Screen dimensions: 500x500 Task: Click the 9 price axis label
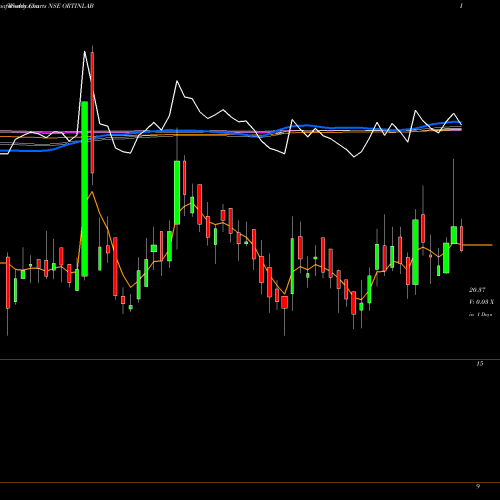(478, 487)
